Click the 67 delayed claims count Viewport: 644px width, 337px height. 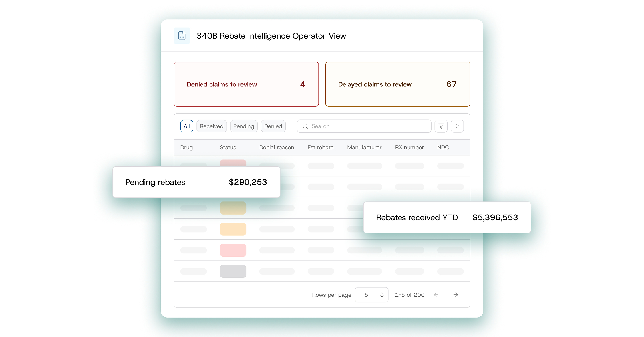[x=452, y=84]
